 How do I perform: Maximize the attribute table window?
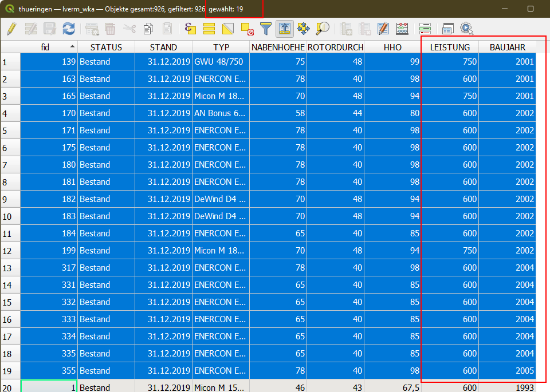click(531, 9)
